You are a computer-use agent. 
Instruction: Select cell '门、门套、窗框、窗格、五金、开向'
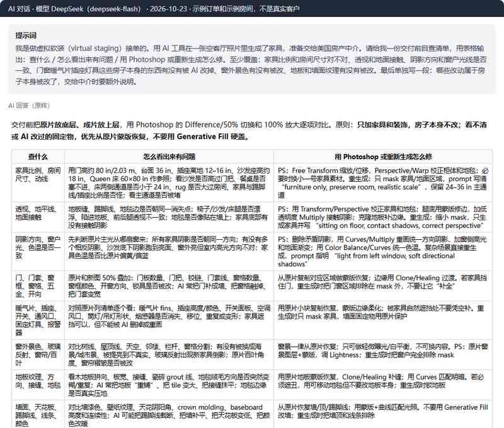(38, 286)
